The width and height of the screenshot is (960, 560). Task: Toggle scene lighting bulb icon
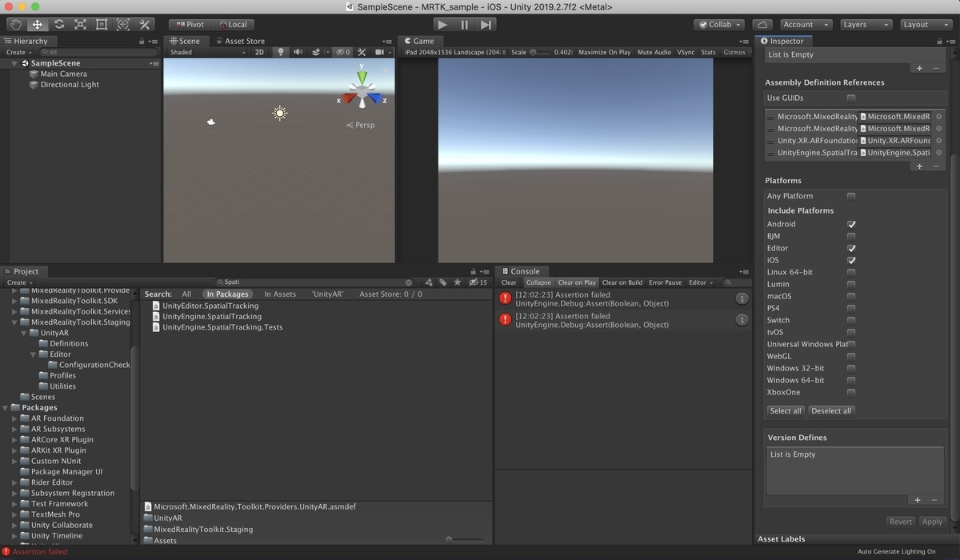(x=280, y=52)
